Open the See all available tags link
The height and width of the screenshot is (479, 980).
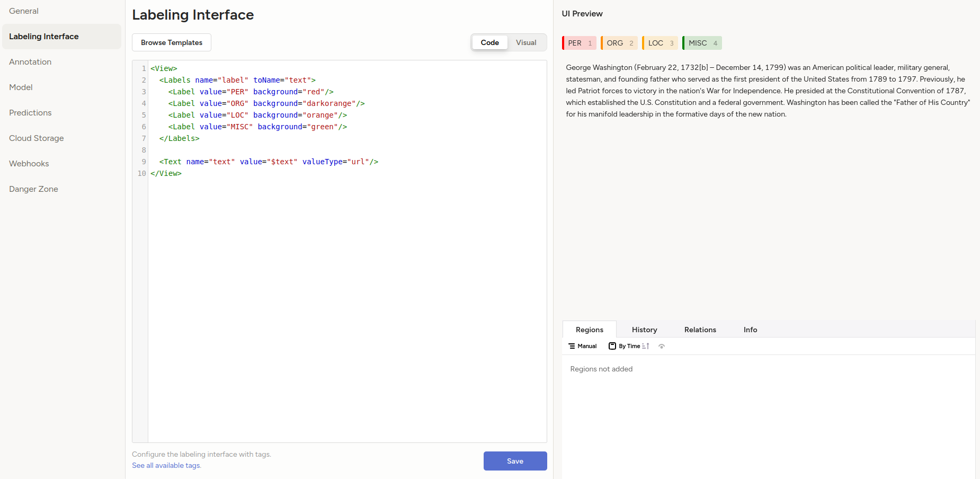point(166,465)
